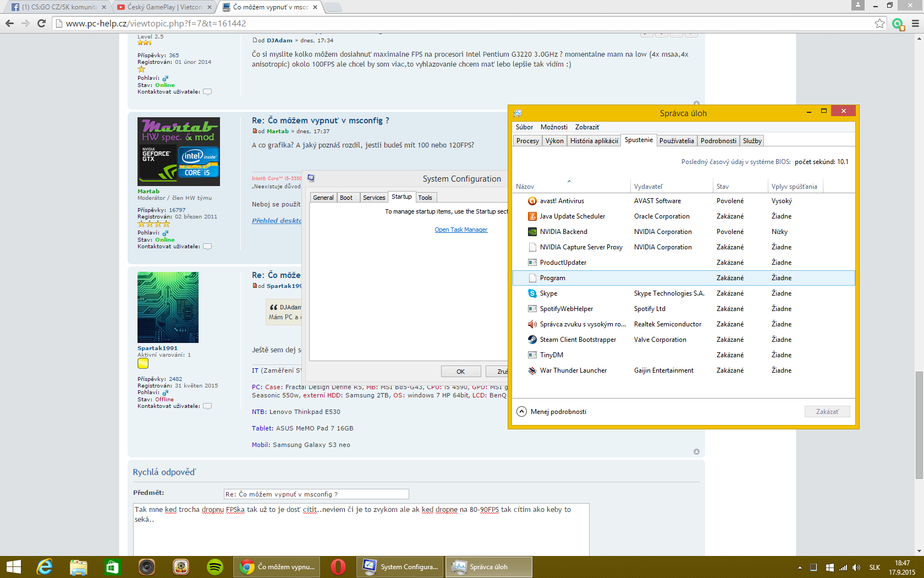This screenshot has height=578, width=924.
Task: Open Spotify from the taskbar
Action: coord(215,567)
